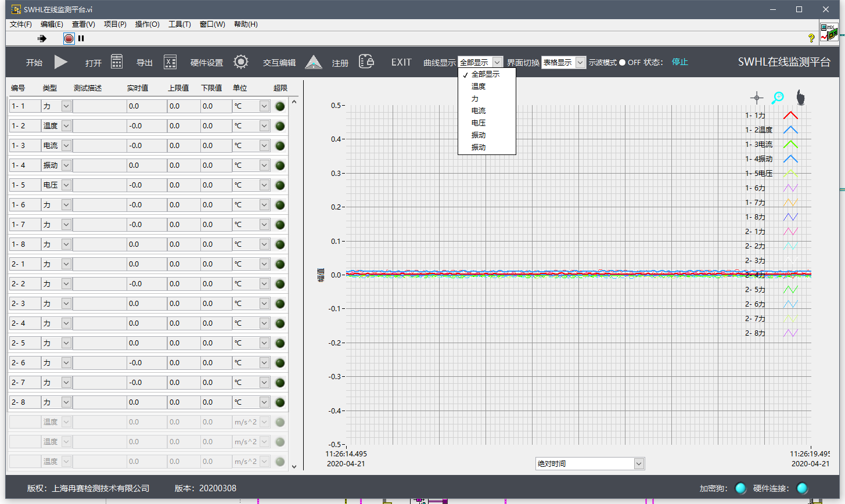Select the graph pan hand tool

click(800, 98)
